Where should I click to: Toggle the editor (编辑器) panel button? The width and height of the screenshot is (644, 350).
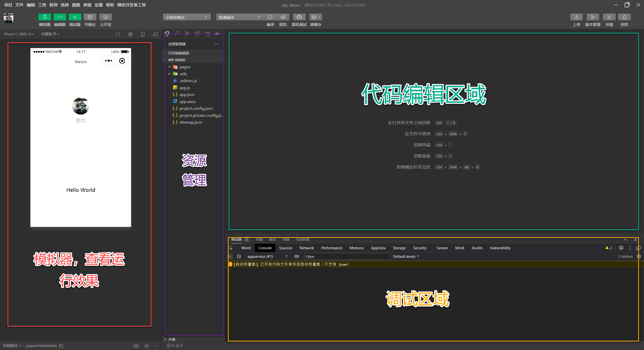click(60, 17)
